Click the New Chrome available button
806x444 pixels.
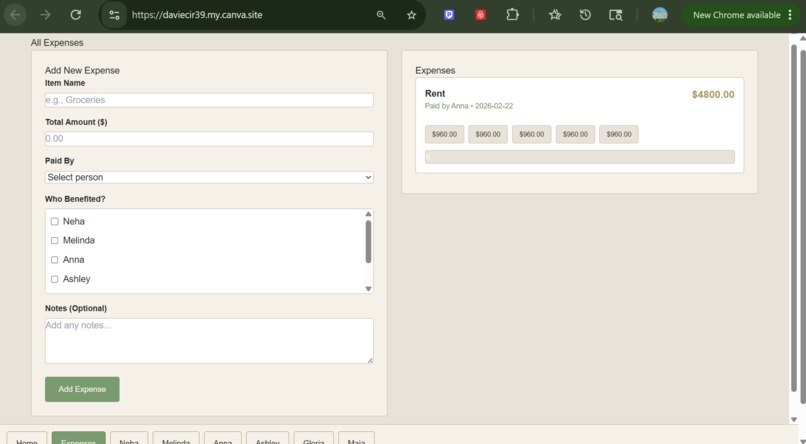coord(736,15)
